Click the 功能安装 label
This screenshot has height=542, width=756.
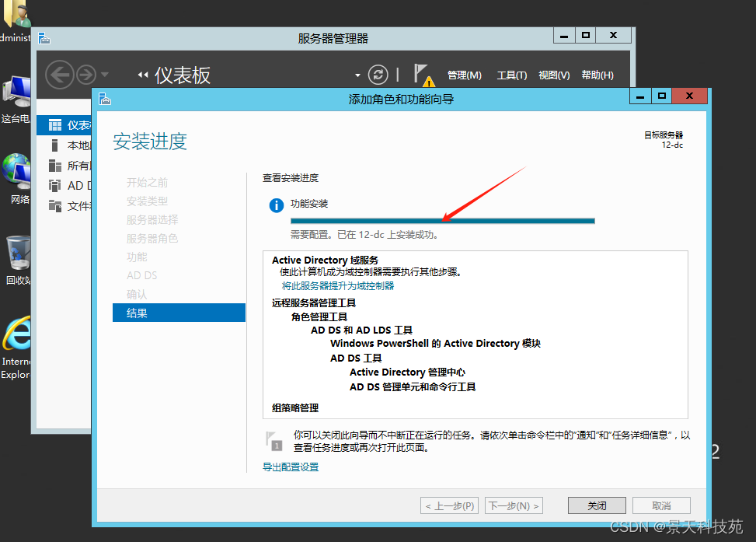point(309,204)
